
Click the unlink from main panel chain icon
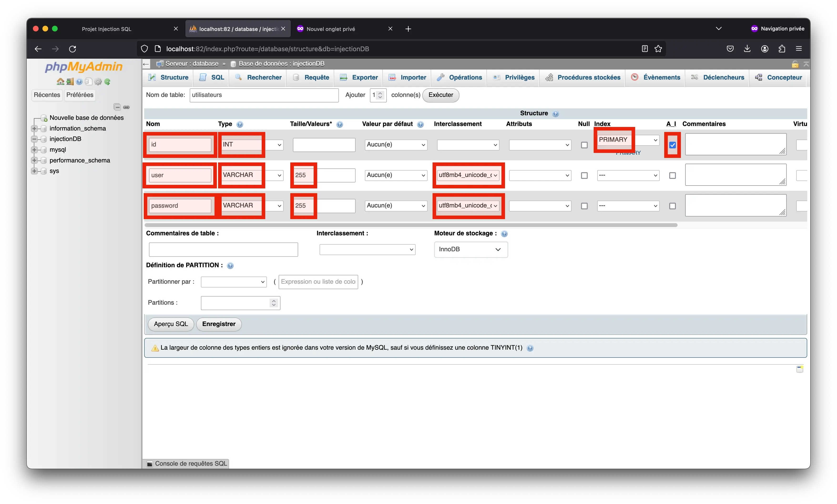126,107
